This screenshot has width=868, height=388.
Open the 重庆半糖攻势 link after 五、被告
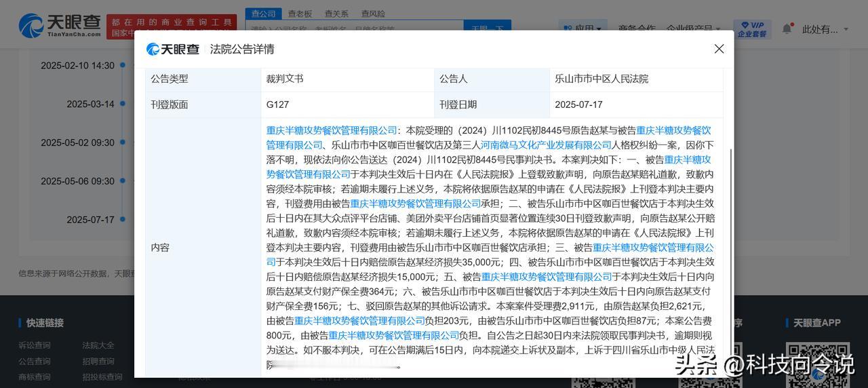coord(547,277)
